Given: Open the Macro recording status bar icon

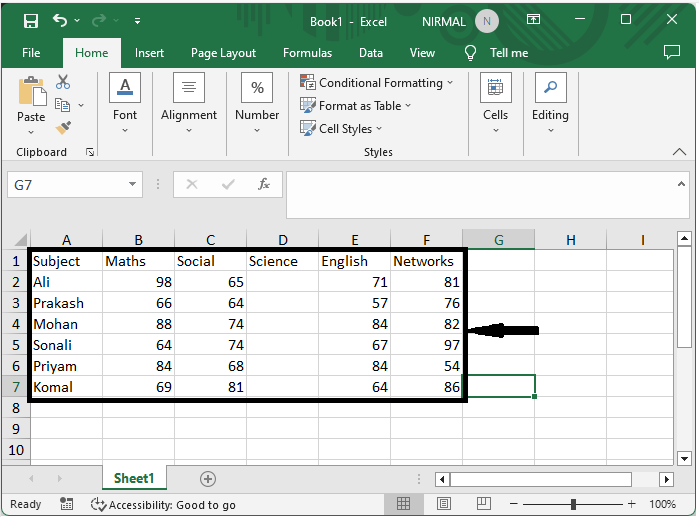Looking at the screenshot, I should pos(66,504).
